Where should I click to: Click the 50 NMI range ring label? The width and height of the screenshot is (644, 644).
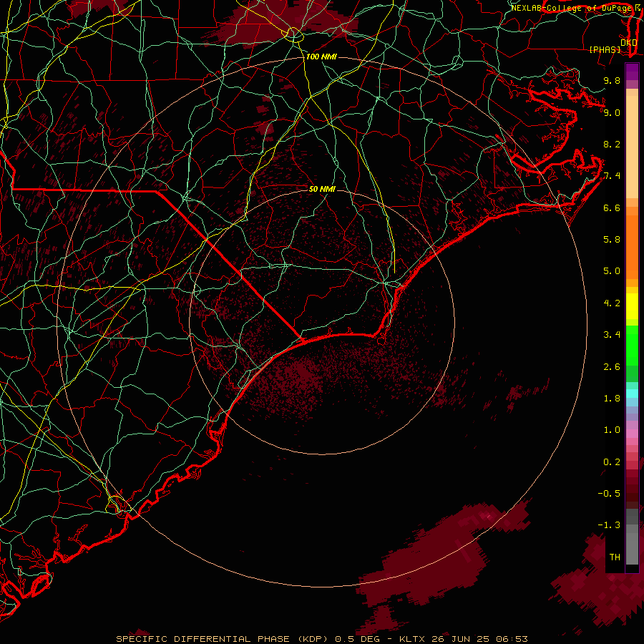322,189
